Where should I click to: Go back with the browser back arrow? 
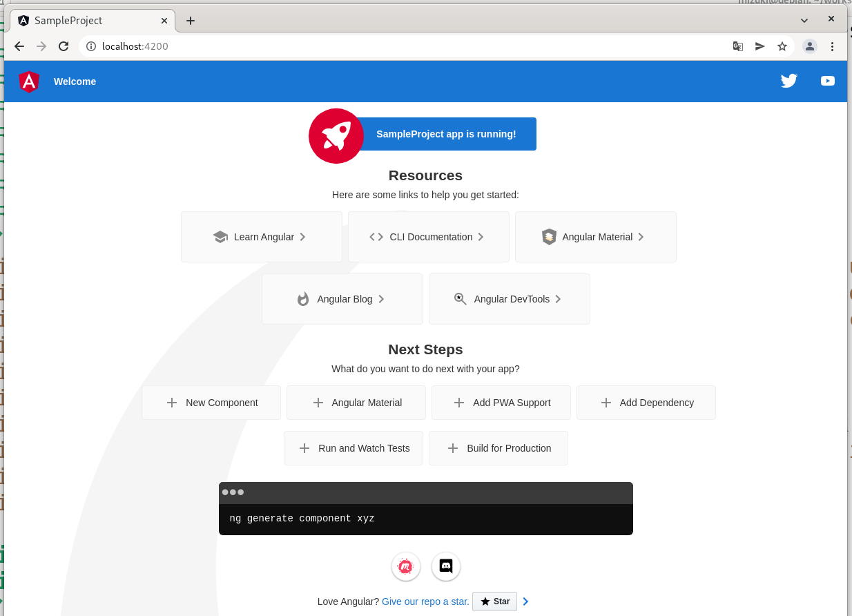coord(19,46)
